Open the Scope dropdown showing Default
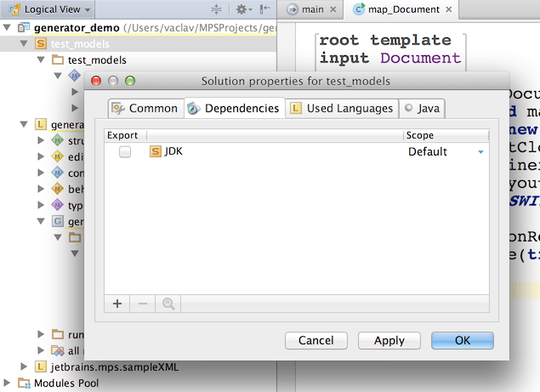The width and height of the screenshot is (540, 392). pos(446,151)
